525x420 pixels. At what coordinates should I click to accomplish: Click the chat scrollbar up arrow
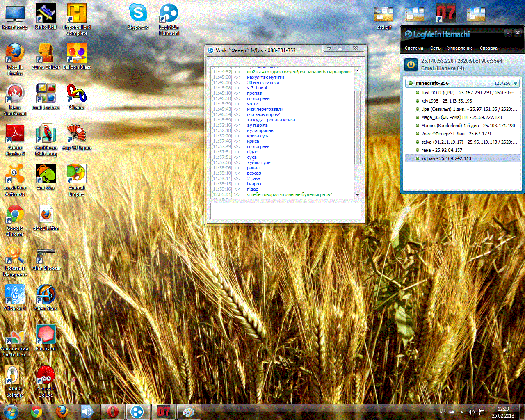pos(357,71)
